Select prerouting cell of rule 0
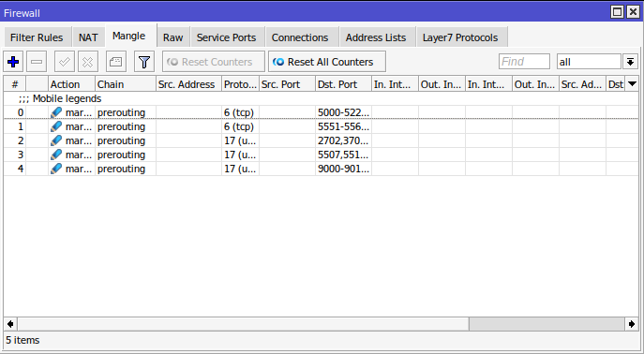This screenshot has width=644, height=354. click(126, 112)
